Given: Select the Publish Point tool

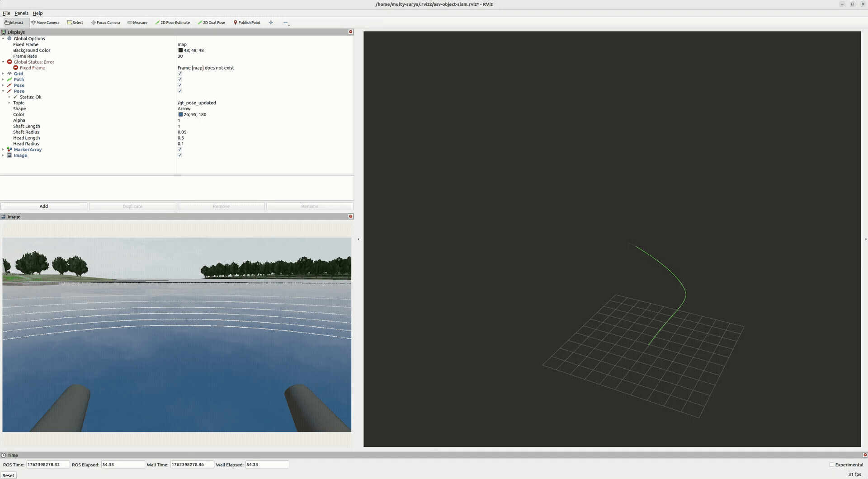Looking at the screenshot, I should click(247, 22).
